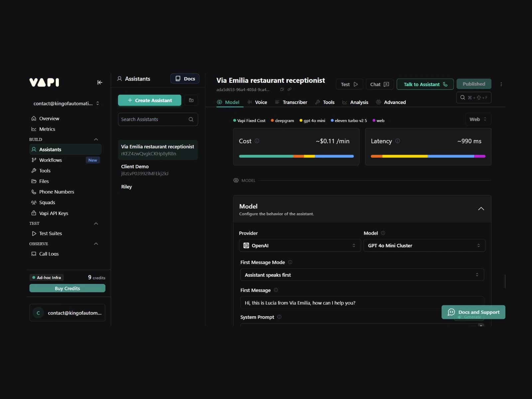Collapse the BUILD section
The image size is (532, 399).
coord(96,140)
